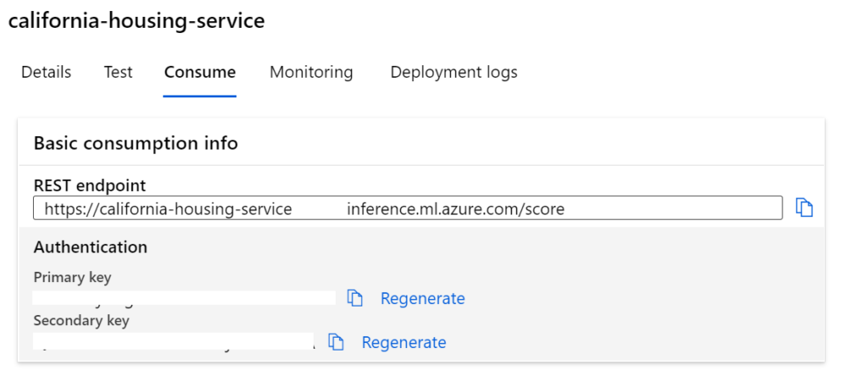Copy the Secondary key value
This screenshot has height=370, width=868.
pyautogui.click(x=336, y=342)
